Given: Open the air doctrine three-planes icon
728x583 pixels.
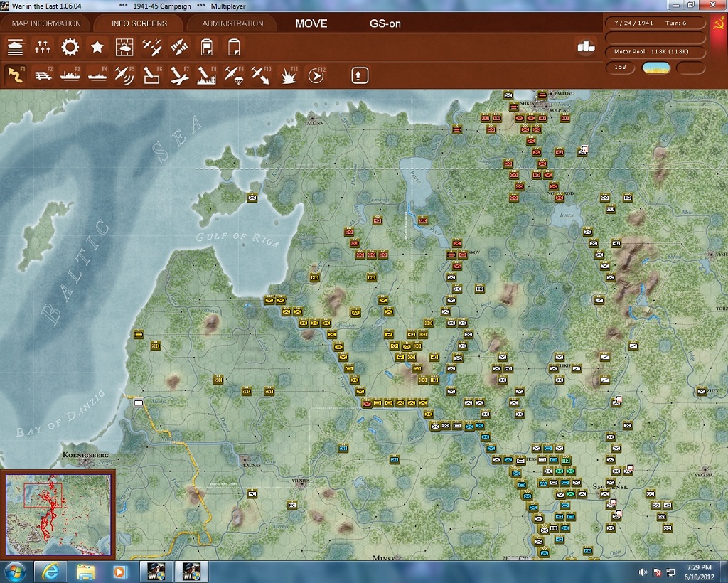Looking at the screenshot, I should (152, 47).
